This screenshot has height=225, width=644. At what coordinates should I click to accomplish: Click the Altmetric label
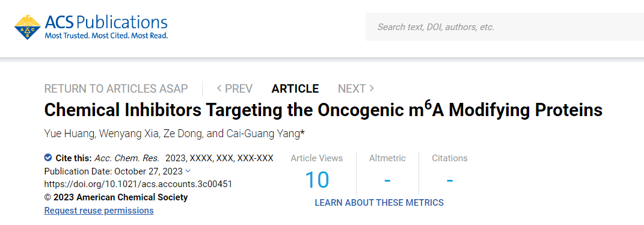coord(387,158)
